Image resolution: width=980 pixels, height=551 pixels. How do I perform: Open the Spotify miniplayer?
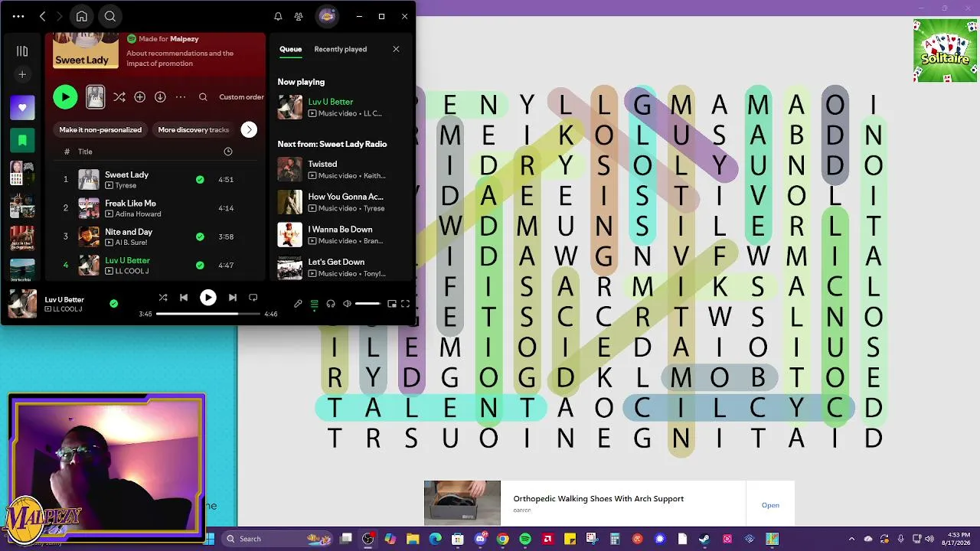pyautogui.click(x=392, y=304)
